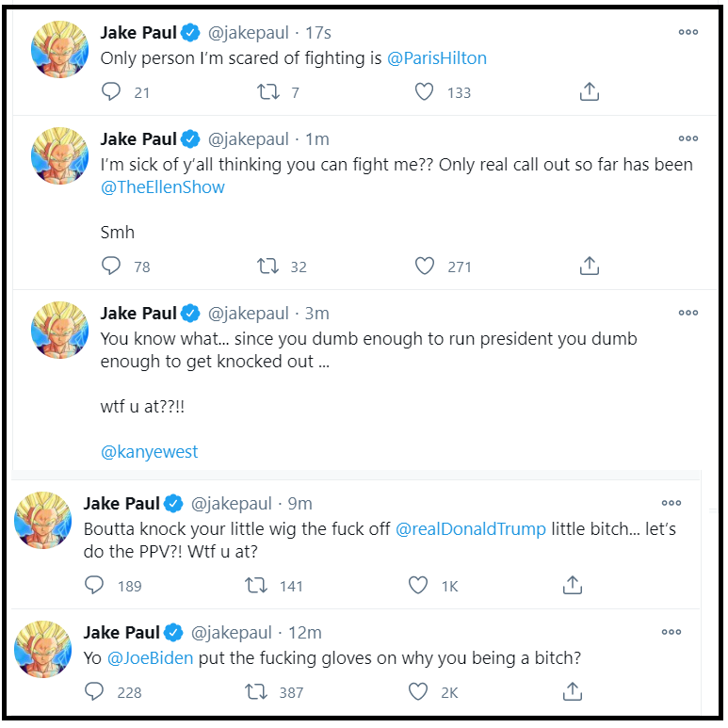Open more options on the 17s tweet
The height and width of the screenshot is (728, 728).
pos(688,32)
